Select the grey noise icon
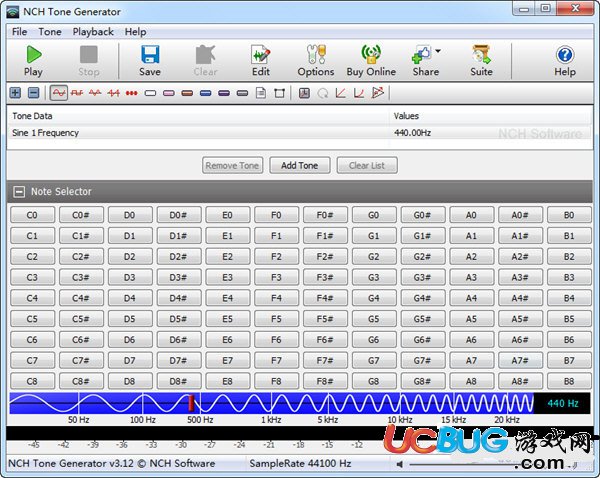This screenshot has width=600, height=478. pyautogui.click(x=242, y=93)
